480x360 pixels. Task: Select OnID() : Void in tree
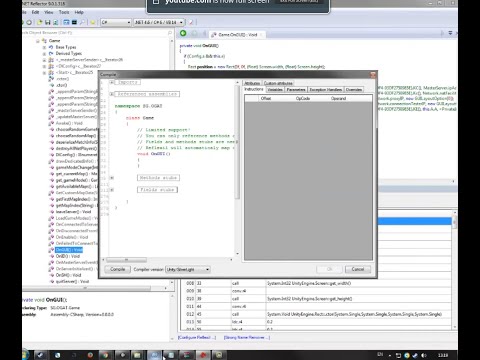(x=68, y=256)
